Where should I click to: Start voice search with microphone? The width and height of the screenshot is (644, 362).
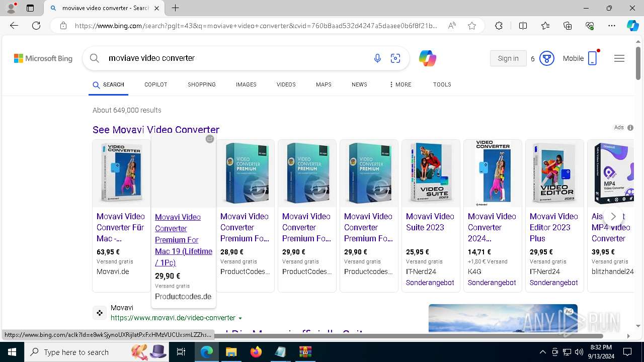pos(377,59)
